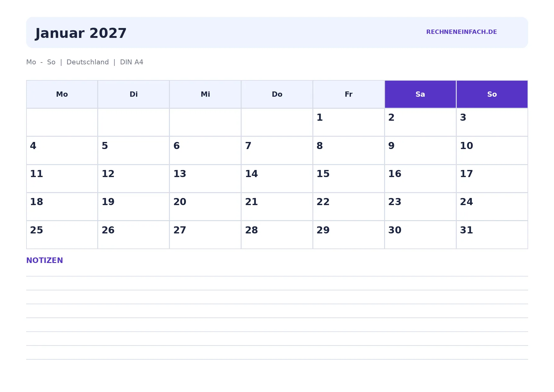
Task: Select the Mo column header
Action: [x=62, y=94]
